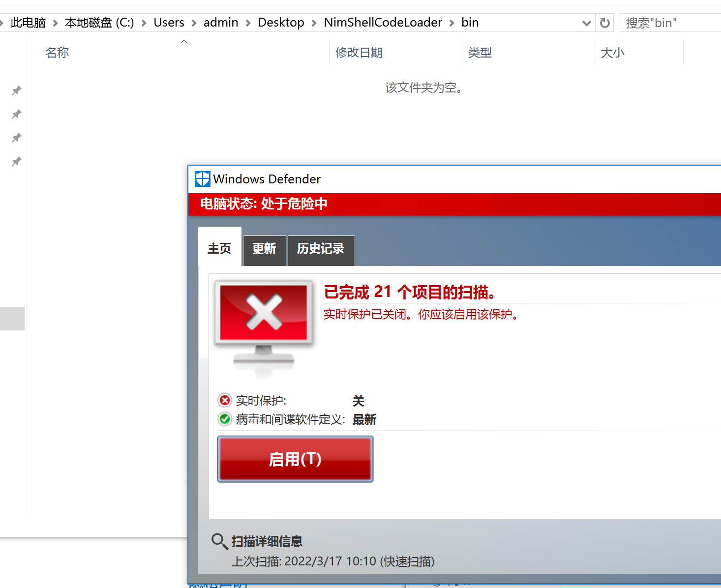Switch to the 更新 tab
The width and height of the screenshot is (721, 588).
264,250
